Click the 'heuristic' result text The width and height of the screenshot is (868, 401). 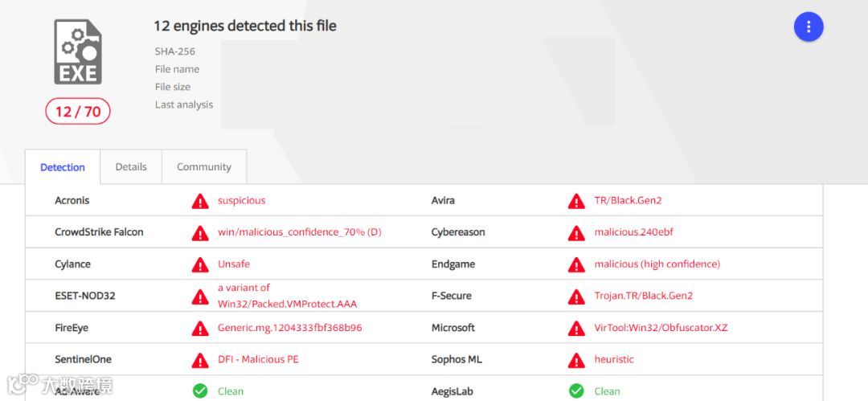[x=614, y=359]
